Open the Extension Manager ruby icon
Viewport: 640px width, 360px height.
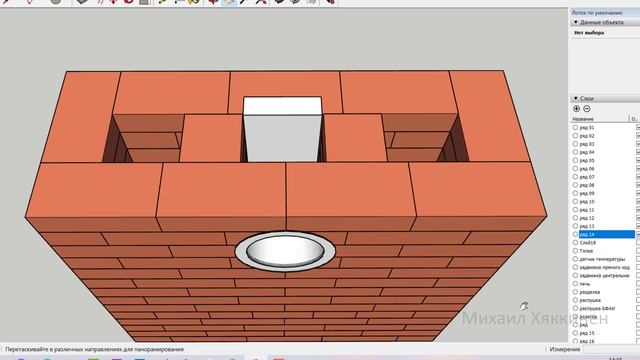click(x=330, y=2)
